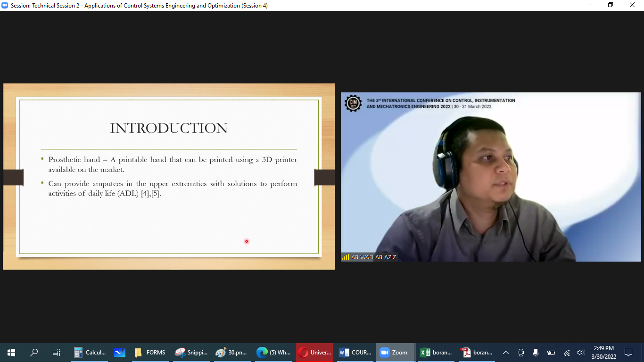Click the Zoom taskbar button

[395, 353]
